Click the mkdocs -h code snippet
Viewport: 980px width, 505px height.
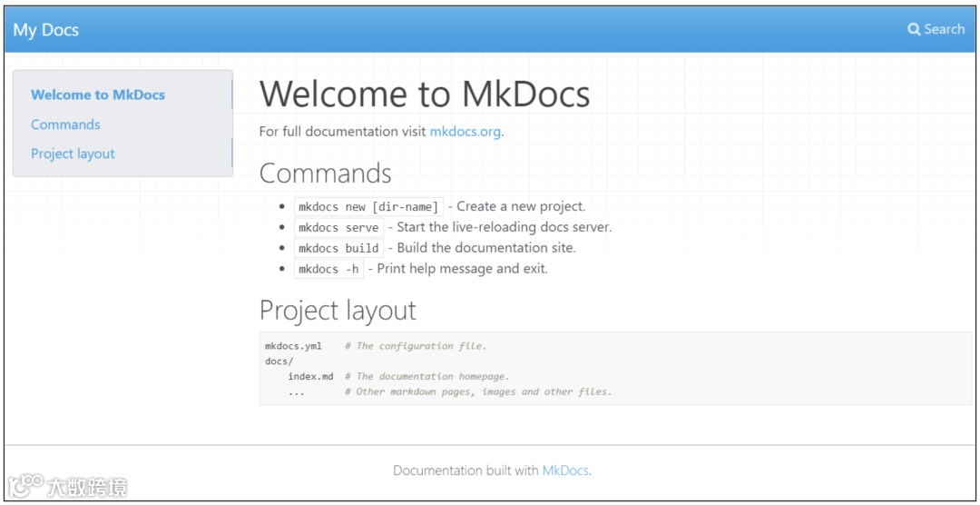(x=328, y=270)
